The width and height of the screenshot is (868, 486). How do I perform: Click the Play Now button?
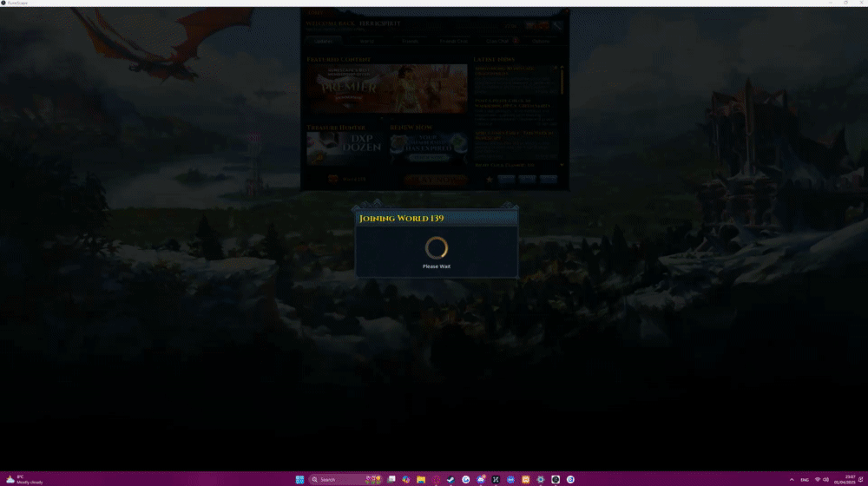point(436,180)
